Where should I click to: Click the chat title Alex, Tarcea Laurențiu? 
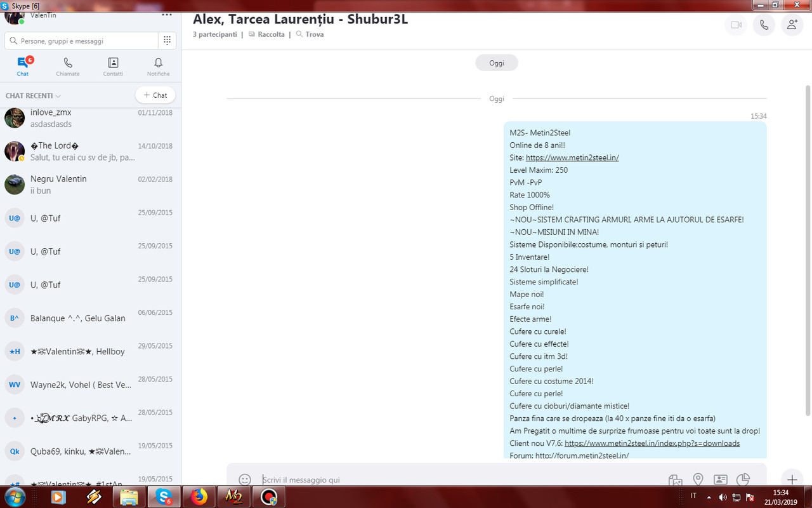coord(300,19)
